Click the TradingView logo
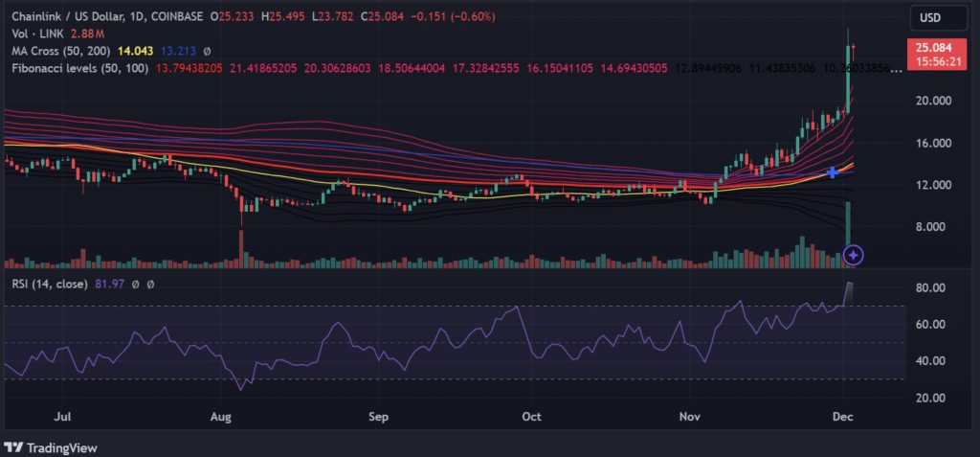The height and width of the screenshot is (457, 980). pos(51,447)
